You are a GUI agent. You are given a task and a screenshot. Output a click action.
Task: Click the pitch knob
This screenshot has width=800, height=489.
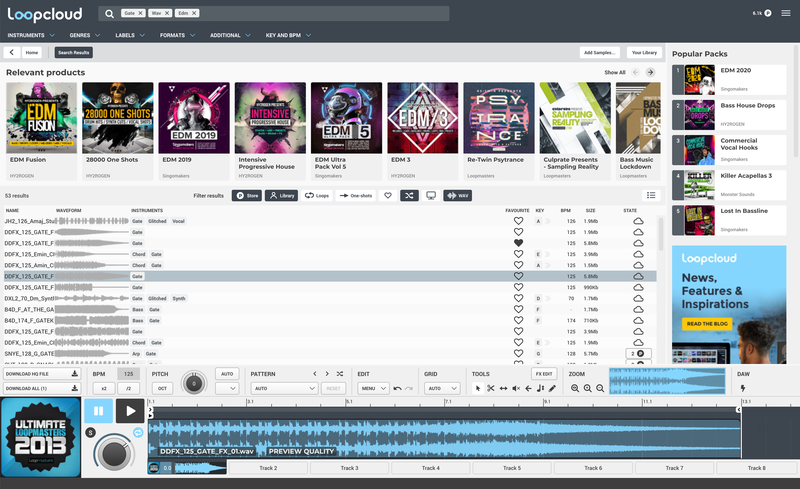pos(193,383)
